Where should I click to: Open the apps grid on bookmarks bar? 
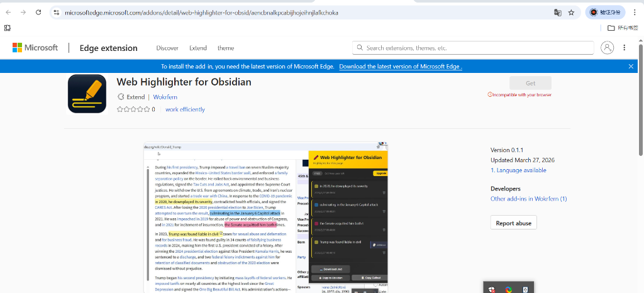coord(8,28)
